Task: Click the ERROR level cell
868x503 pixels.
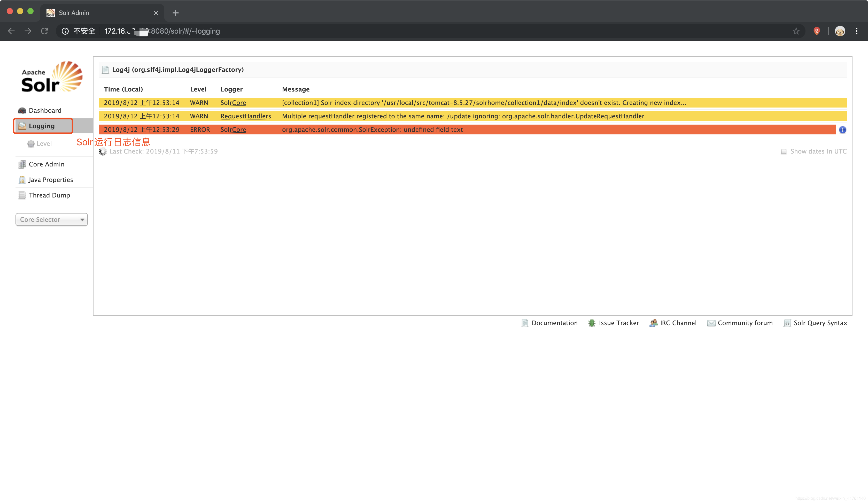Action: tap(200, 129)
